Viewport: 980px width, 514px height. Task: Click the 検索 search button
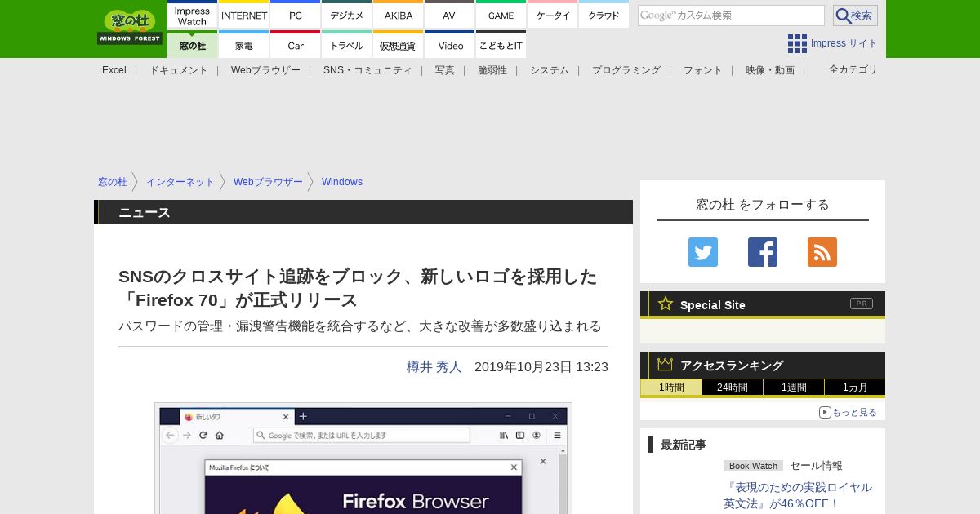coord(855,16)
